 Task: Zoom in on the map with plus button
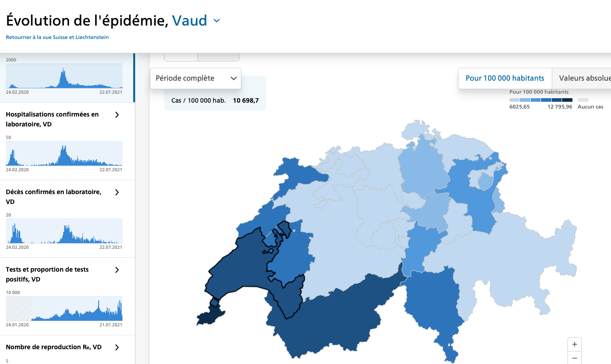click(574, 345)
